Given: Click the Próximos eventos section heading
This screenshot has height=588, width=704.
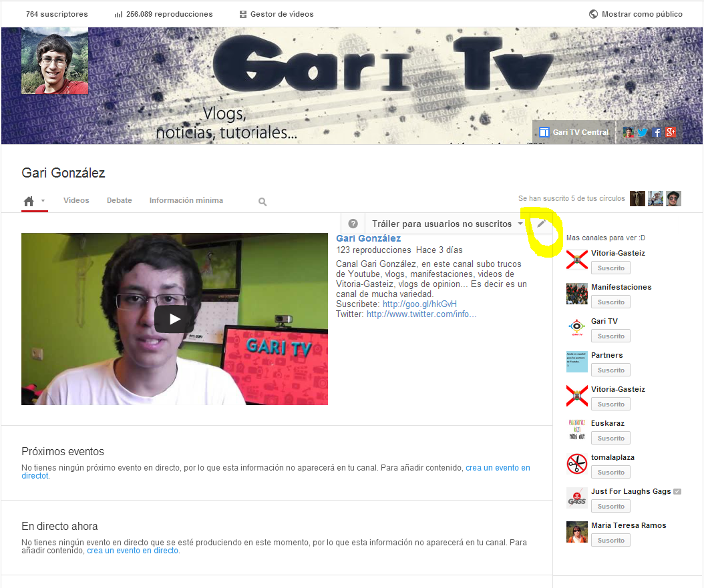Looking at the screenshot, I should click(63, 452).
